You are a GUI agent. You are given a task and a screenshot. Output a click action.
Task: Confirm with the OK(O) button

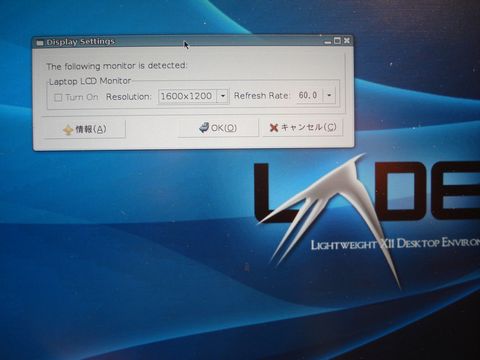click(x=218, y=128)
